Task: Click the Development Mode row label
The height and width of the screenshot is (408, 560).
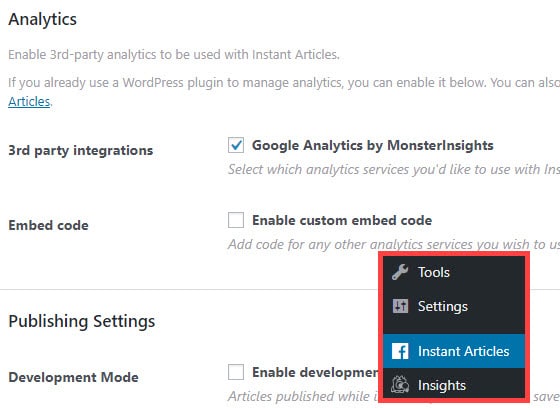Action: (73, 377)
